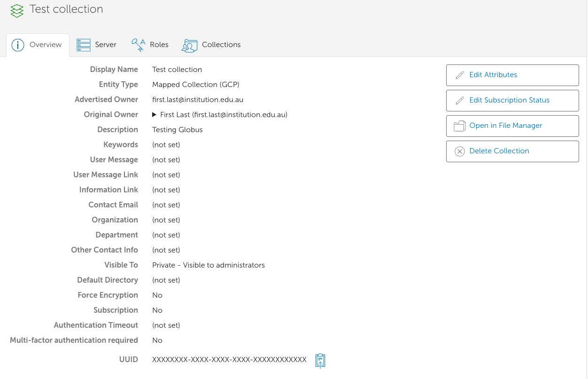Select the 'Testing Globus' description text
The image size is (588, 379).
pos(178,130)
